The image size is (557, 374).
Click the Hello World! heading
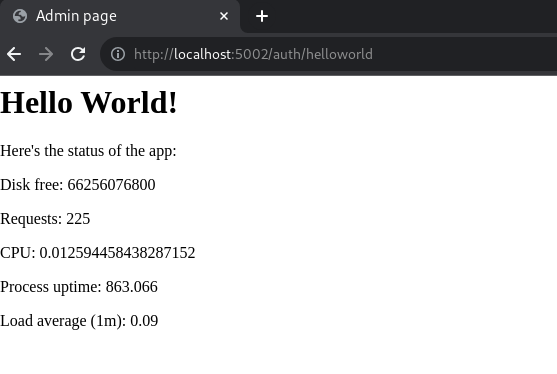point(88,103)
